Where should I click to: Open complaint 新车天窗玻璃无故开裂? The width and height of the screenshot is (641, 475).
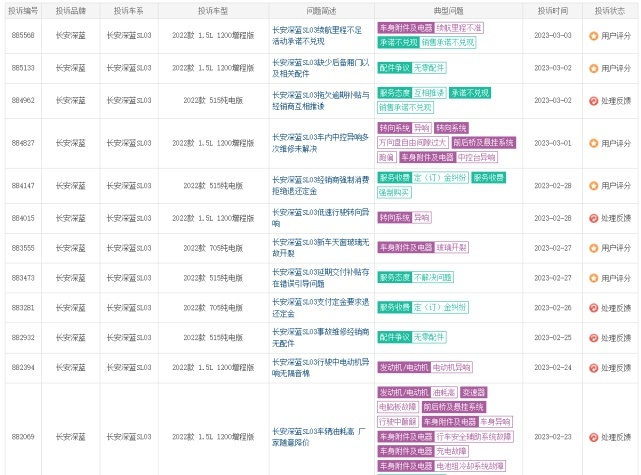320,247
